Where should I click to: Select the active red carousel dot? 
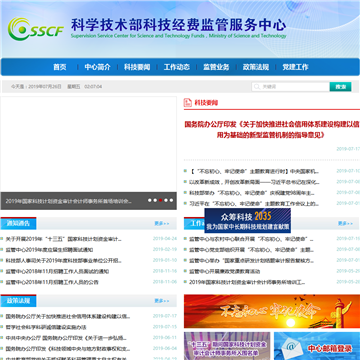click(160, 200)
